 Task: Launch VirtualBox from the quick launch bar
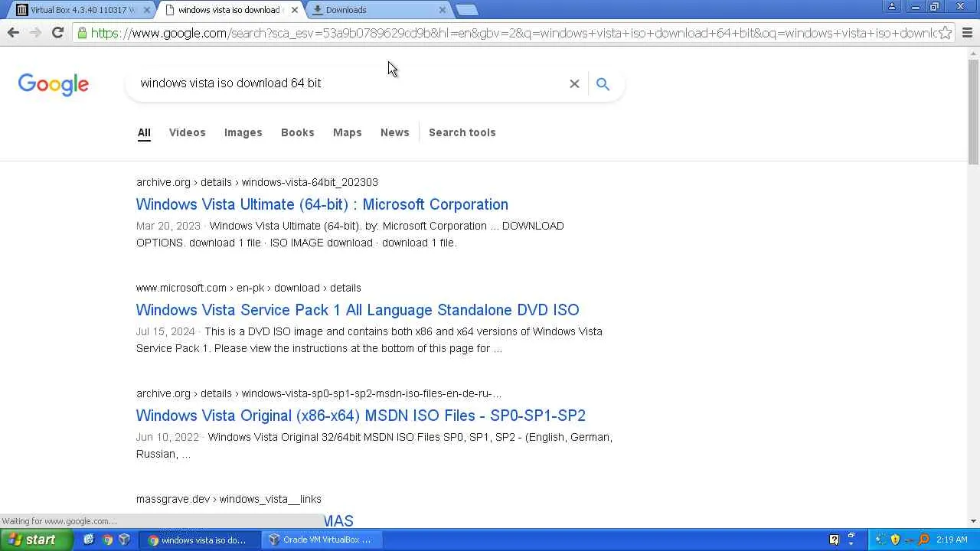(124, 540)
